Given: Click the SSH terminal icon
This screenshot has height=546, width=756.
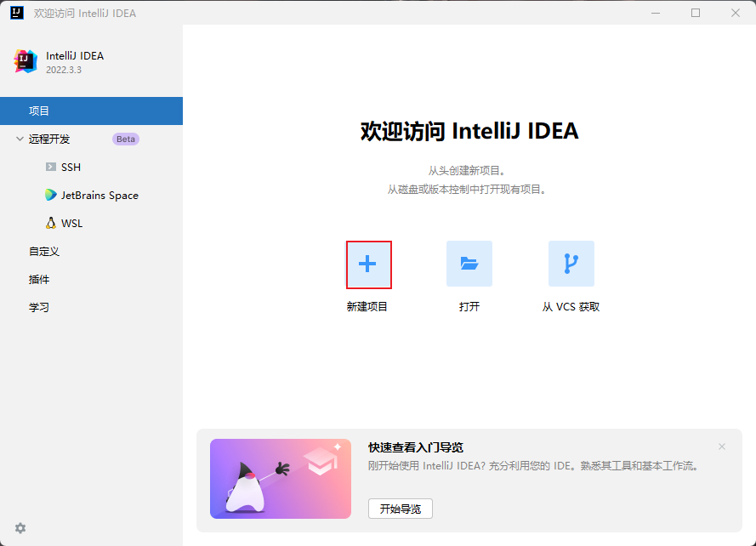Looking at the screenshot, I should click(51, 167).
